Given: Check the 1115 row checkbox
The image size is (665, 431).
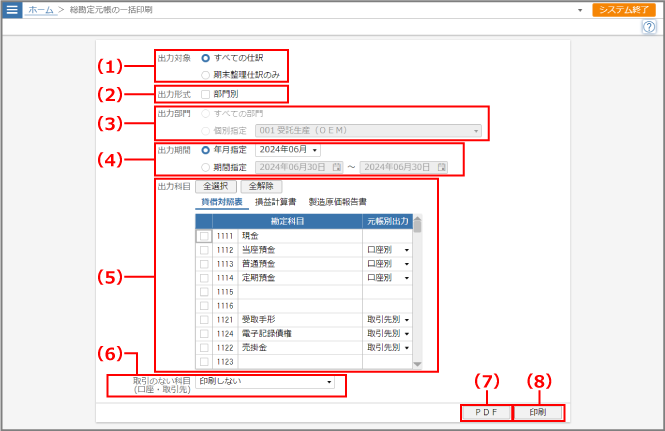Looking at the screenshot, I should pyautogui.click(x=204, y=292).
